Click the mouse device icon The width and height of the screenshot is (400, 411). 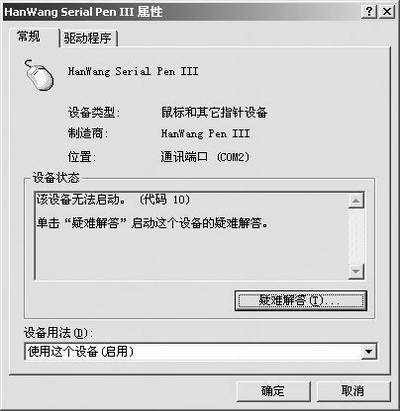pos(39,76)
